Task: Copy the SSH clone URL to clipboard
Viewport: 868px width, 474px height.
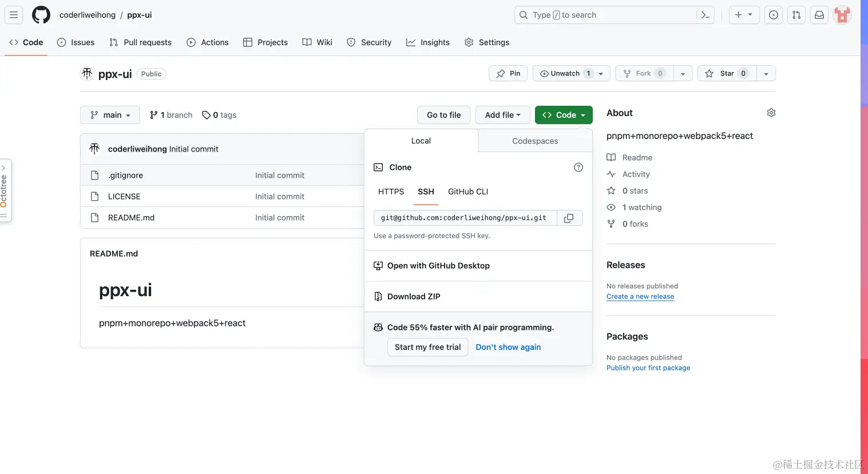Action: [x=569, y=218]
